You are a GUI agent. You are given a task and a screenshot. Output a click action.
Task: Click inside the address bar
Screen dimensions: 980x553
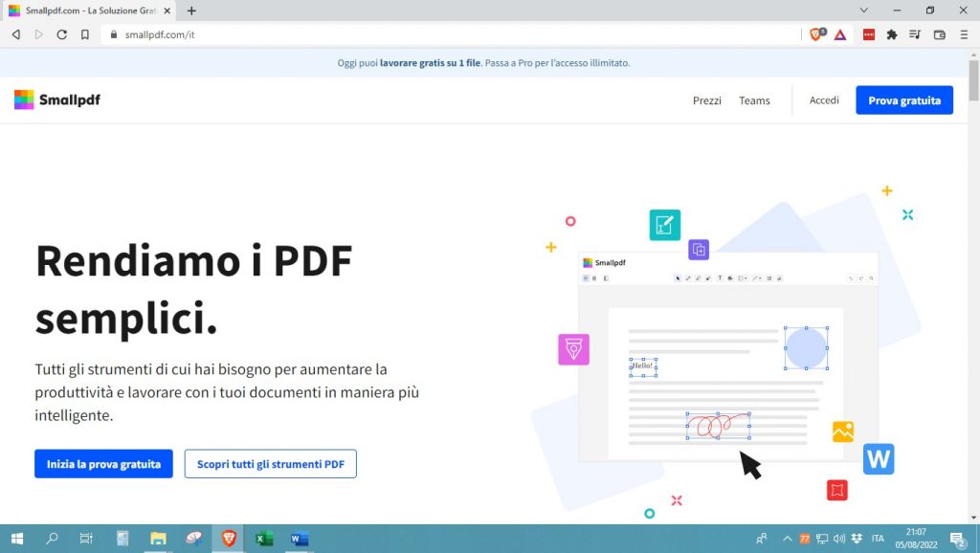(x=287, y=33)
